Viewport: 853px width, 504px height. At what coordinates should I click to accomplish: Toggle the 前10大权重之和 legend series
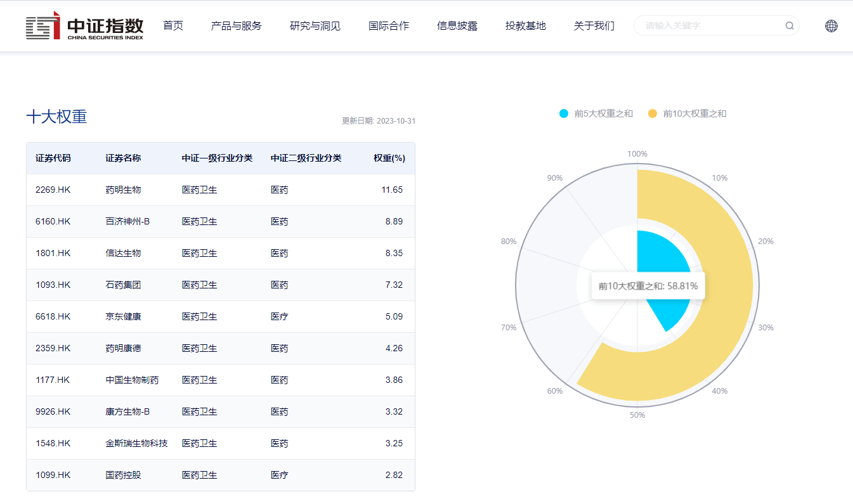687,113
